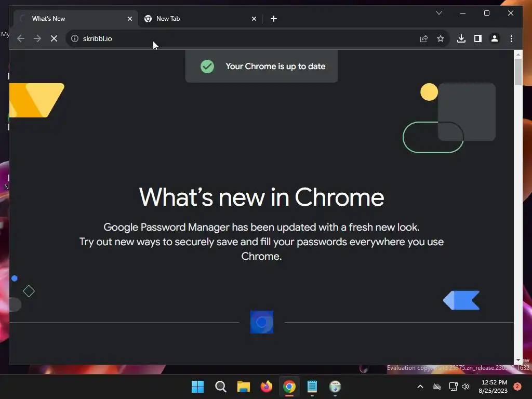Viewport: 532px width, 399px height.
Task: Click the blue Chrome logo thumbnail
Action: click(262, 322)
